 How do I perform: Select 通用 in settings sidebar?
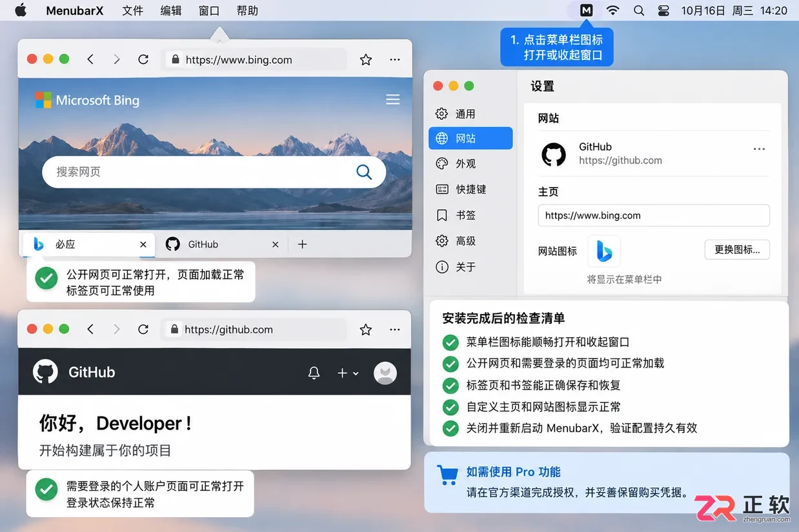click(470, 113)
